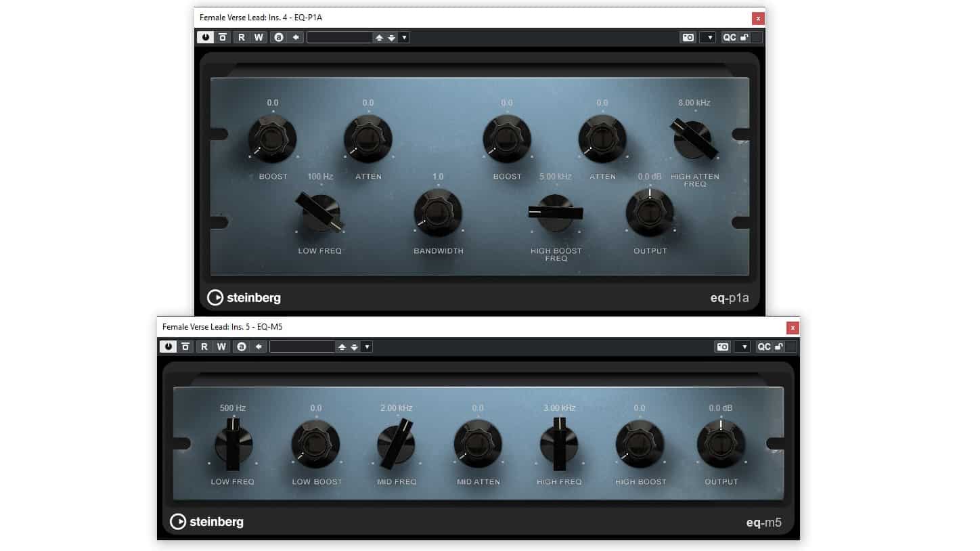This screenshot has width=980, height=551.
Task: Click the snapshot camera icon in EQ-P1A
Action: pos(688,37)
